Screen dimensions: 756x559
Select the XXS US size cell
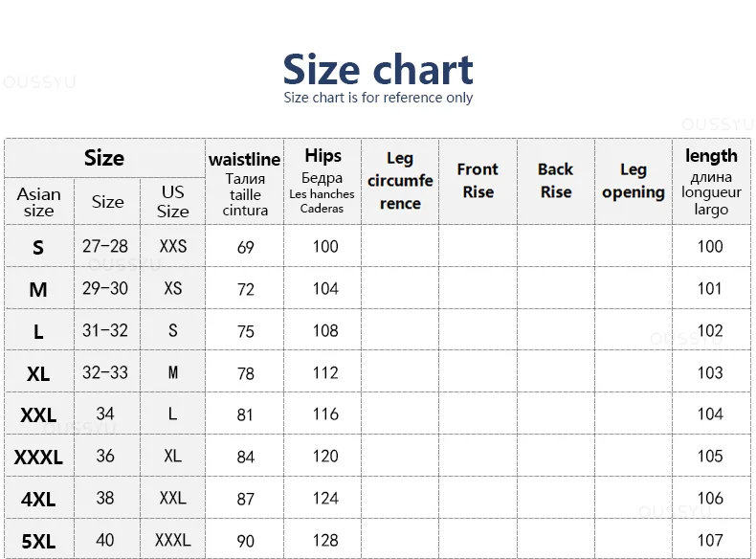[172, 246]
